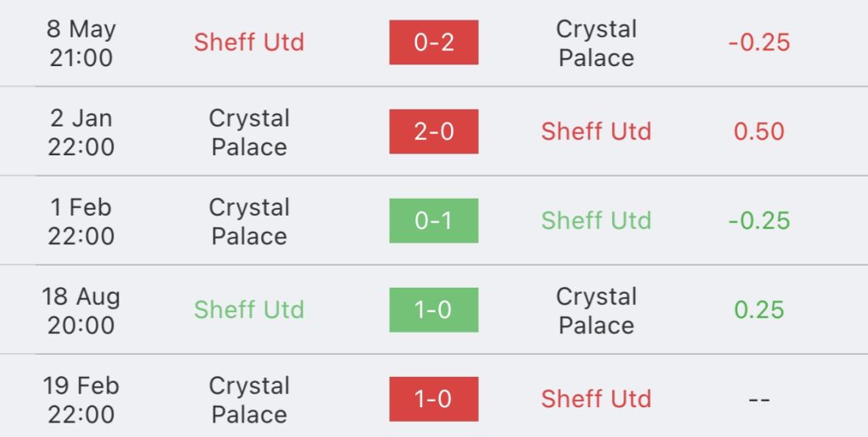The image size is (868, 437).
Task: Click the green -0.25 handicap value
Action: (759, 221)
